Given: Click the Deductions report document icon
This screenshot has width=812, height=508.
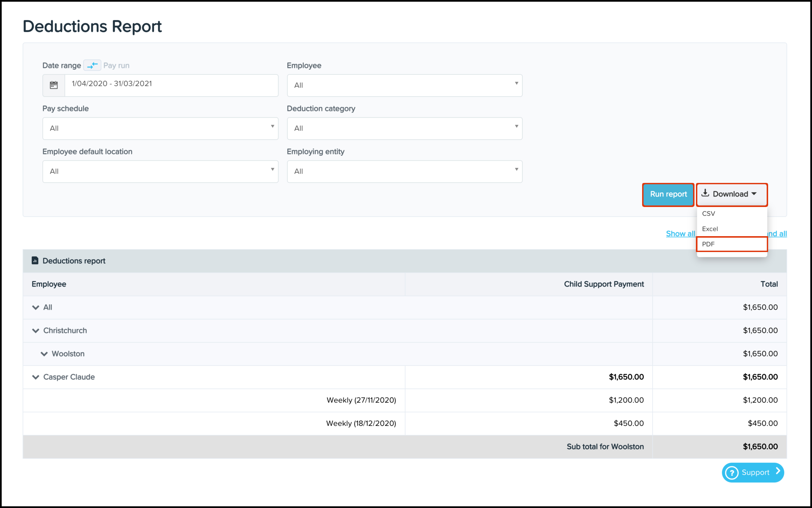Looking at the screenshot, I should [35, 261].
